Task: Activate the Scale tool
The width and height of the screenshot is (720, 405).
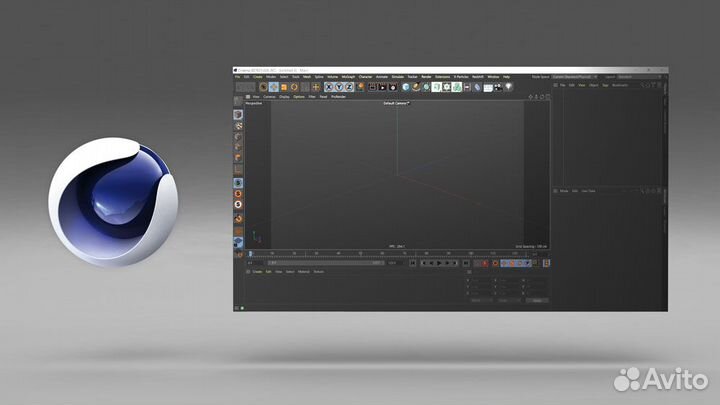Action: pyautogui.click(x=284, y=87)
